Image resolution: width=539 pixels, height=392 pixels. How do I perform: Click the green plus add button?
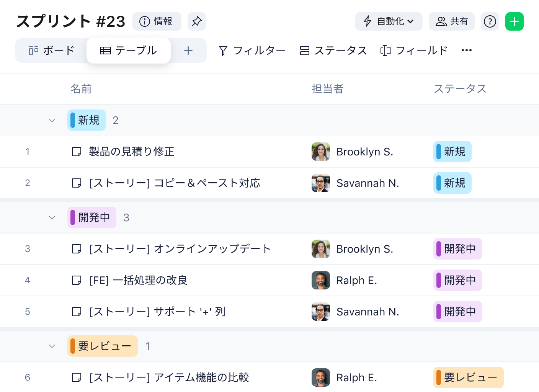click(514, 21)
